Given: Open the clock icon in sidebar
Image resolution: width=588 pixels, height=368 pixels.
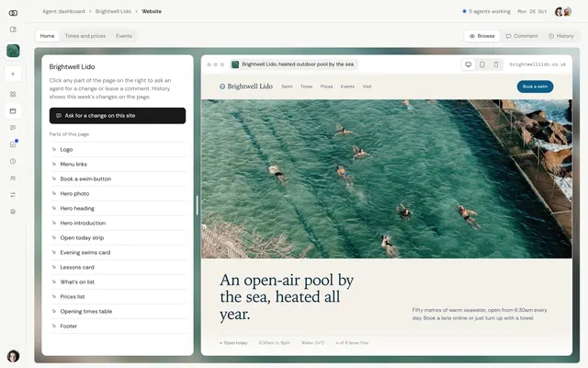Looking at the screenshot, I should coord(13,161).
